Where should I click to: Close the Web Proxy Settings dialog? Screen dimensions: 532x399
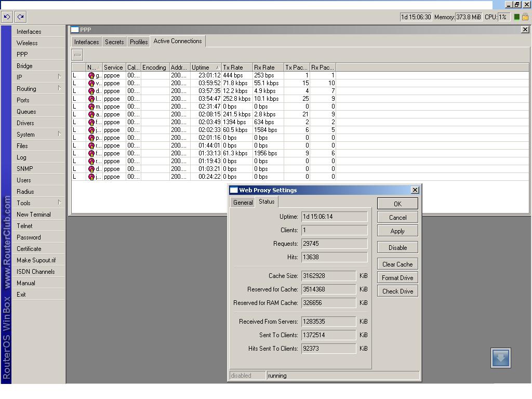coord(415,190)
